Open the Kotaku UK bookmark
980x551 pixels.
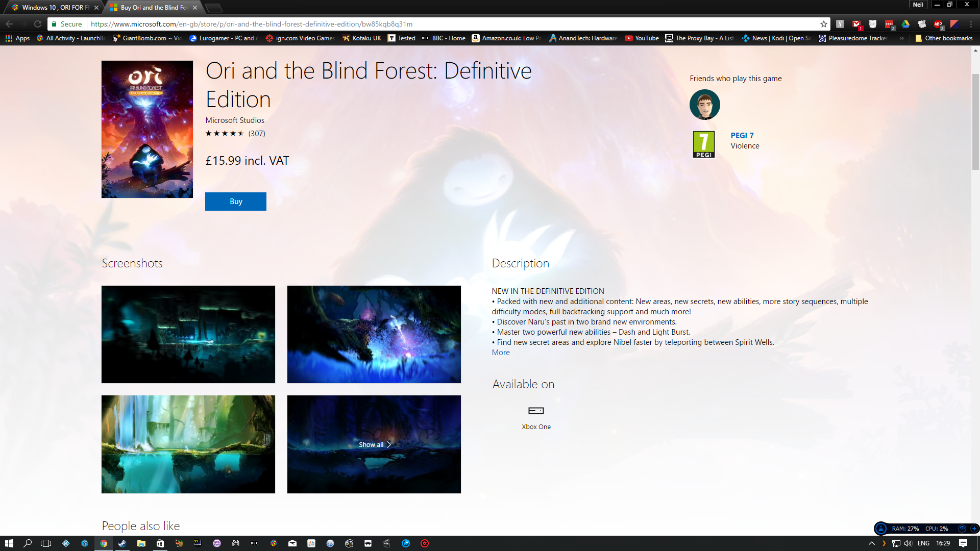click(362, 38)
